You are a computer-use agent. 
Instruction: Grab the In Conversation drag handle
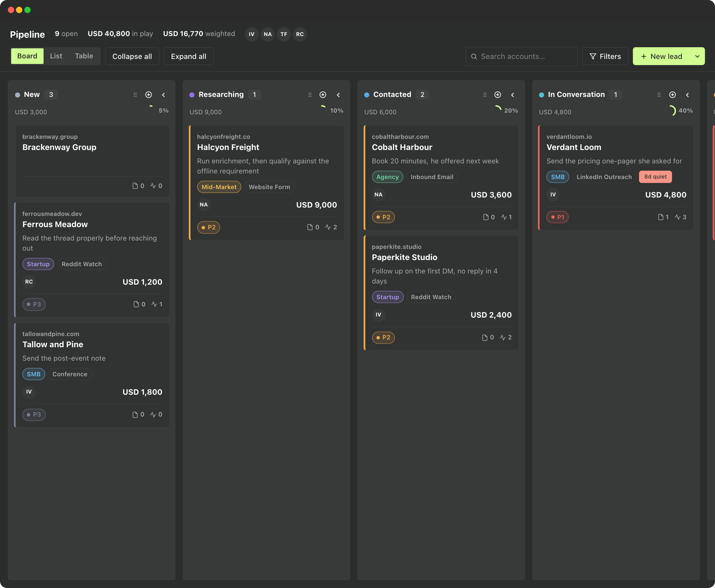coord(659,95)
